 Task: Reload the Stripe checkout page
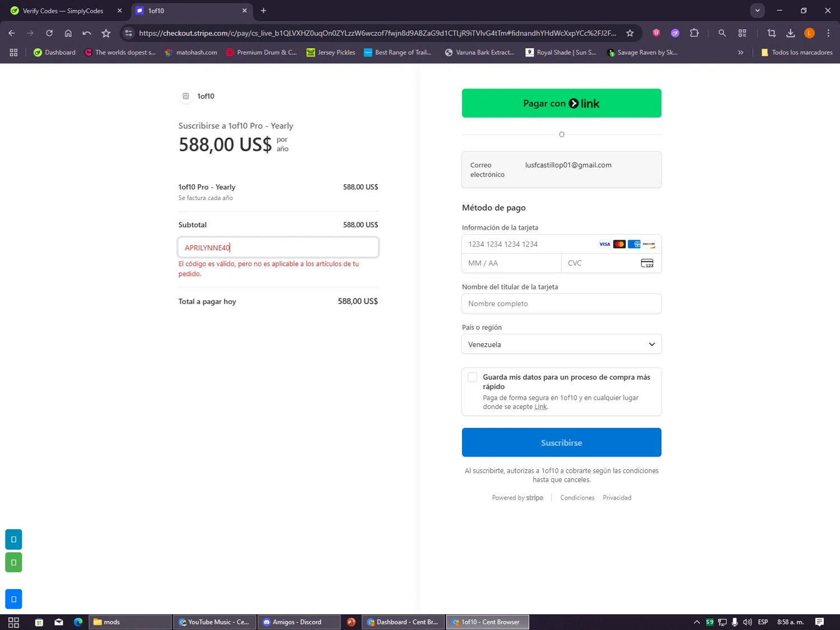coord(49,33)
